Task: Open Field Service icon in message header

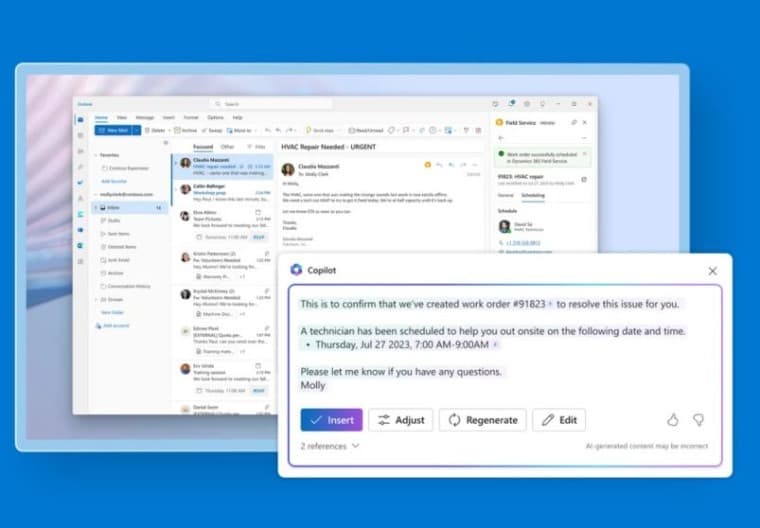Action: (x=428, y=165)
